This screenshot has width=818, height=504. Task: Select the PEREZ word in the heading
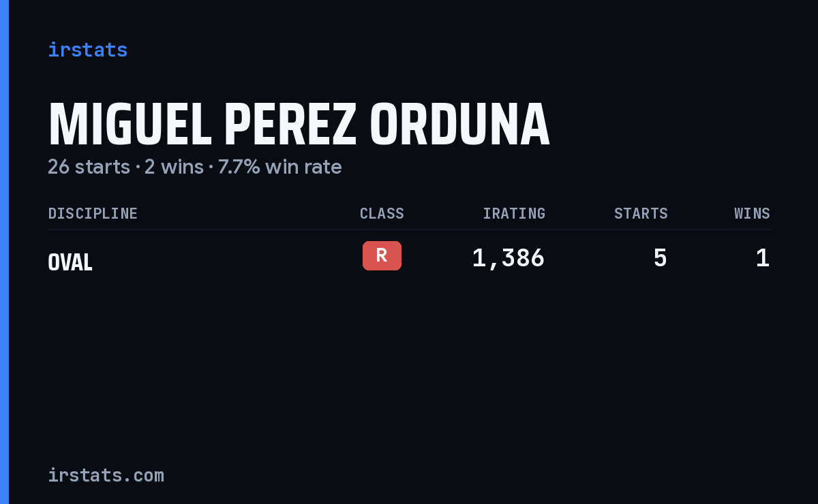(291, 125)
